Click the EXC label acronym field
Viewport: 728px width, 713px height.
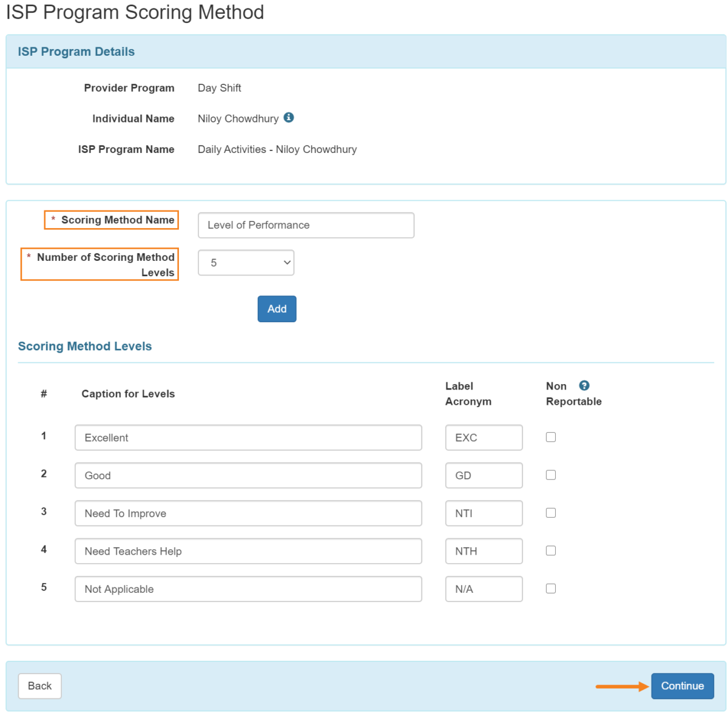pyautogui.click(x=484, y=437)
